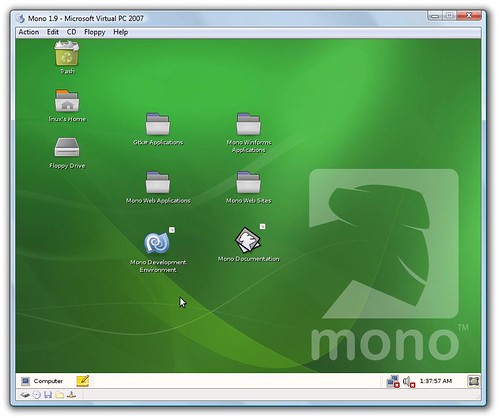Click the show desktop icon in the panel

(x=473, y=381)
